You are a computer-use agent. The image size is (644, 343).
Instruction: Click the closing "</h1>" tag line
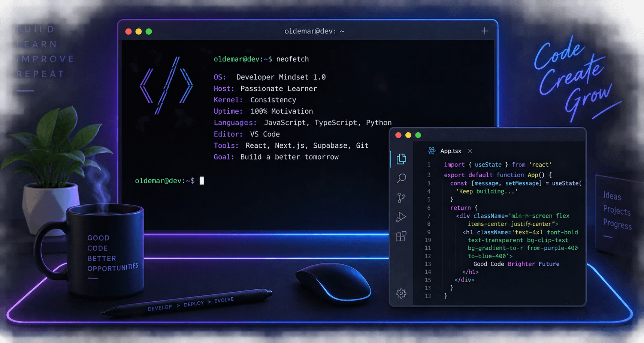pyautogui.click(x=470, y=272)
